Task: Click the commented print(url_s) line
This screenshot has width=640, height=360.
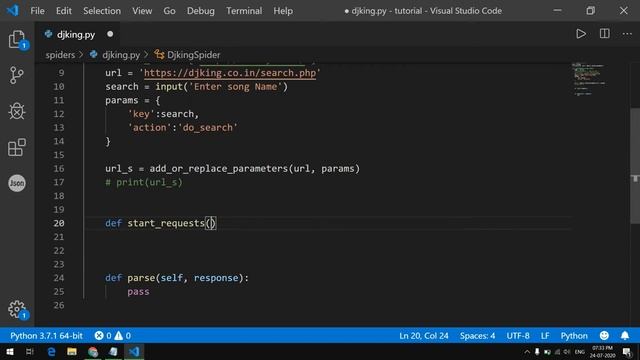Action: click(x=144, y=182)
